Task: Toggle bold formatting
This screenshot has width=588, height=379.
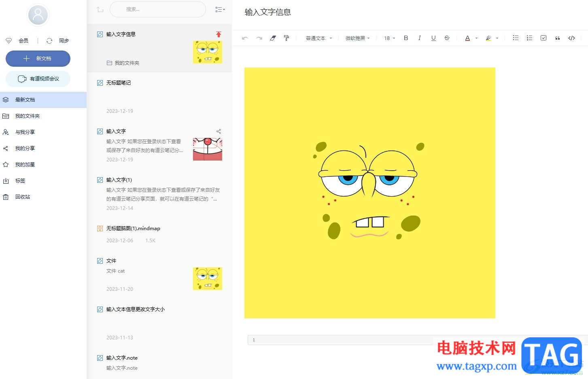Action: click(x=406, y=38)
